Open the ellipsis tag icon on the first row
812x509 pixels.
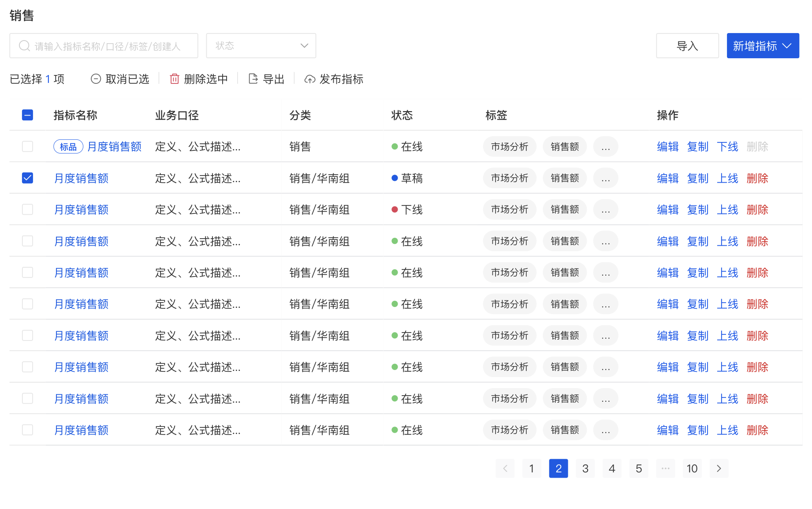pyautogui.click(x=605, y=146)
